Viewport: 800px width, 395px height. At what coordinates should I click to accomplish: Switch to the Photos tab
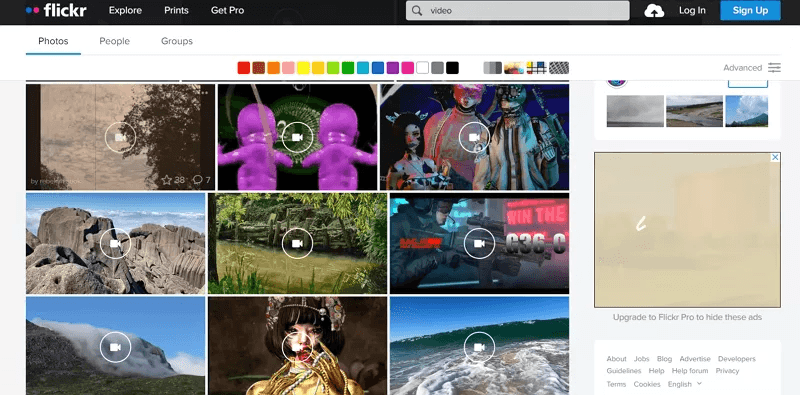click(x=53, y=41)
